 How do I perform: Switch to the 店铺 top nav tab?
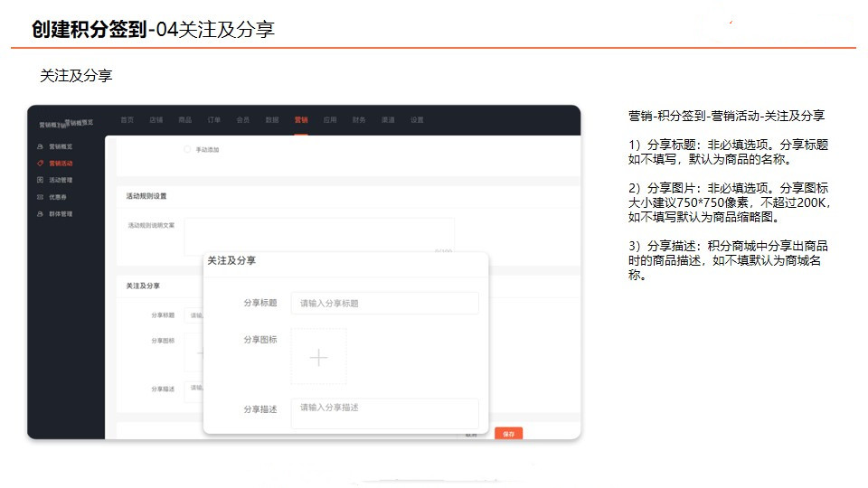point(156,119)
